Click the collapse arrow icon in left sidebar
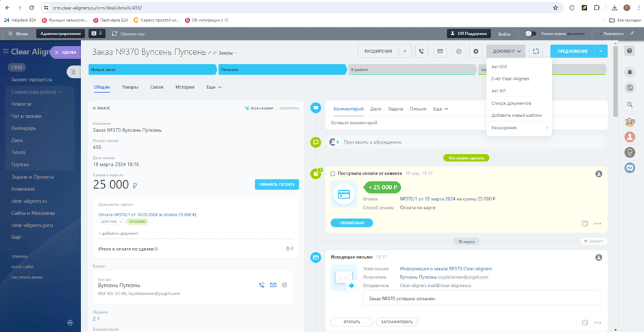This screenshot has height=332, width=644. tap(73, 71)
